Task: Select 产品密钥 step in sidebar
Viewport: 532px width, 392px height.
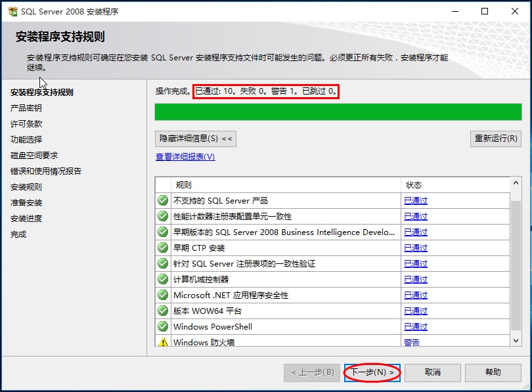Action: pos(26,108)
